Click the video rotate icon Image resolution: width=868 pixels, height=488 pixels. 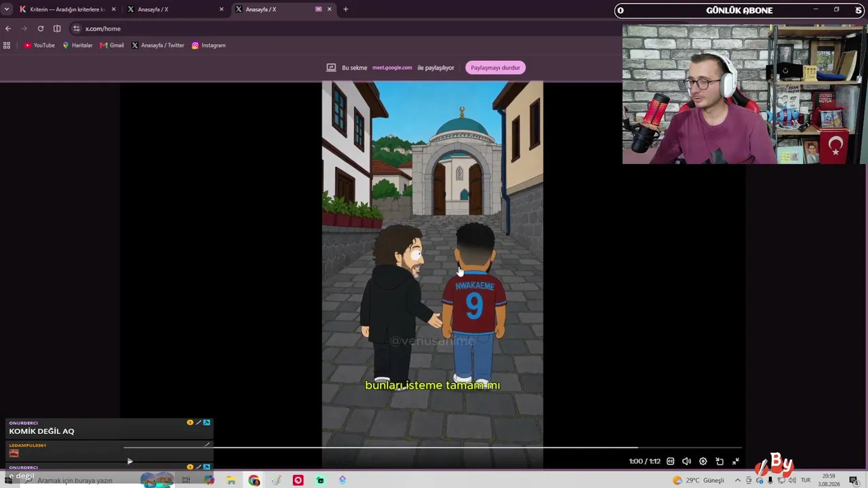[x=719, y=462]
